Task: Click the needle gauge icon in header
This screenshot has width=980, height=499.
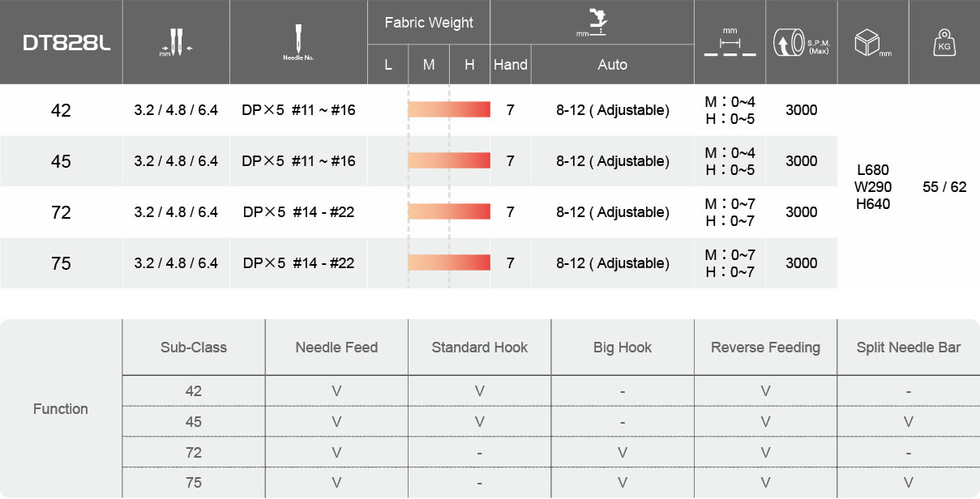Action: (x=176, y=42)
